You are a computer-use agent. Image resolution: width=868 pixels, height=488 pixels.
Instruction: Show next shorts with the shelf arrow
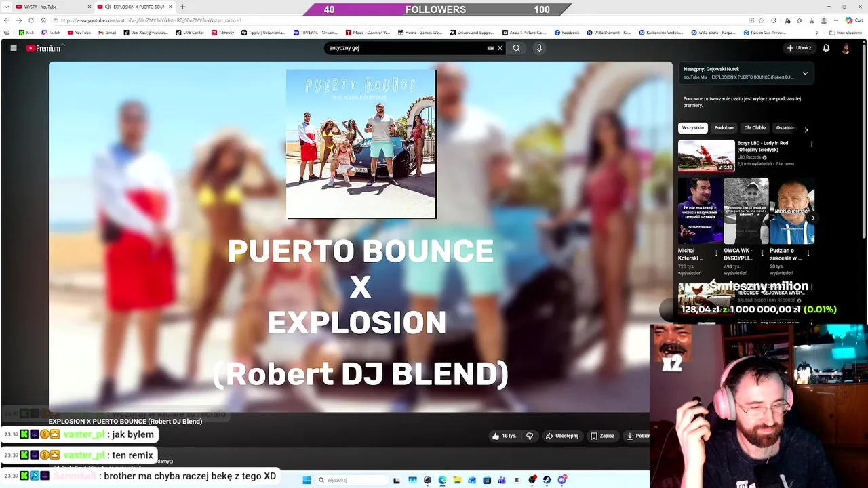pos(812,218)
